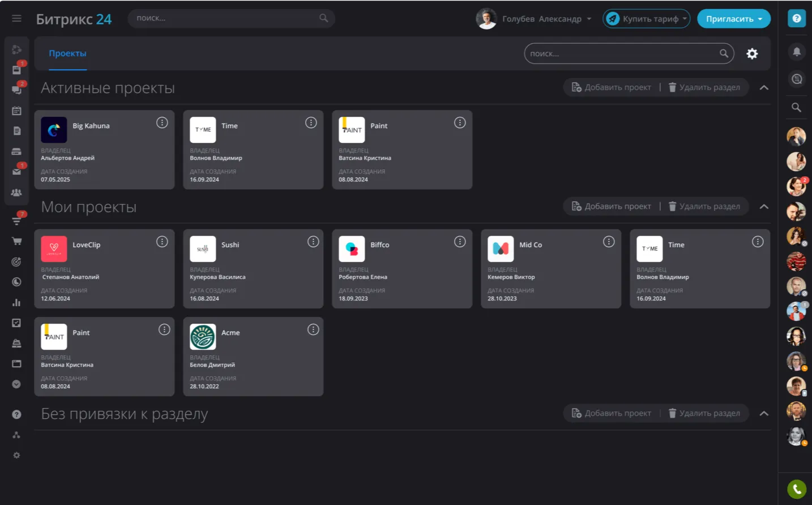Click owner name Робертова Елена
Screen dimensions: 812x505
363,277
